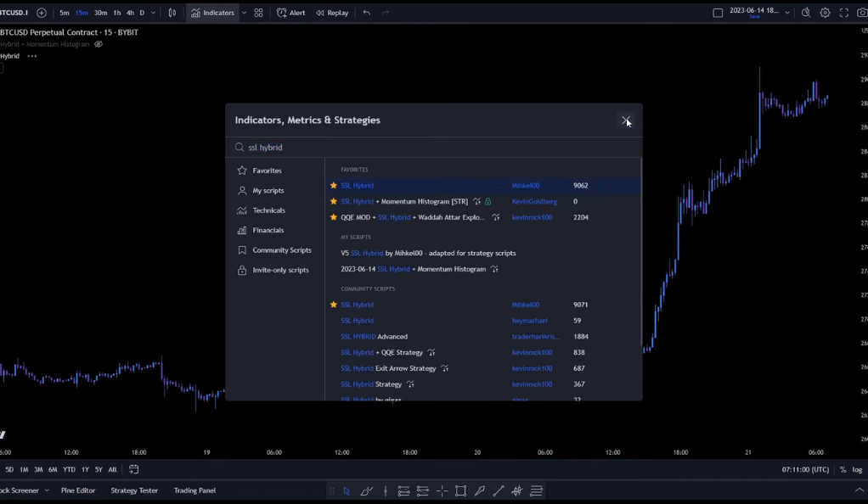Screen dimensions: 868x504
Task: Open the Trading Panel tab
Action: 194,490
